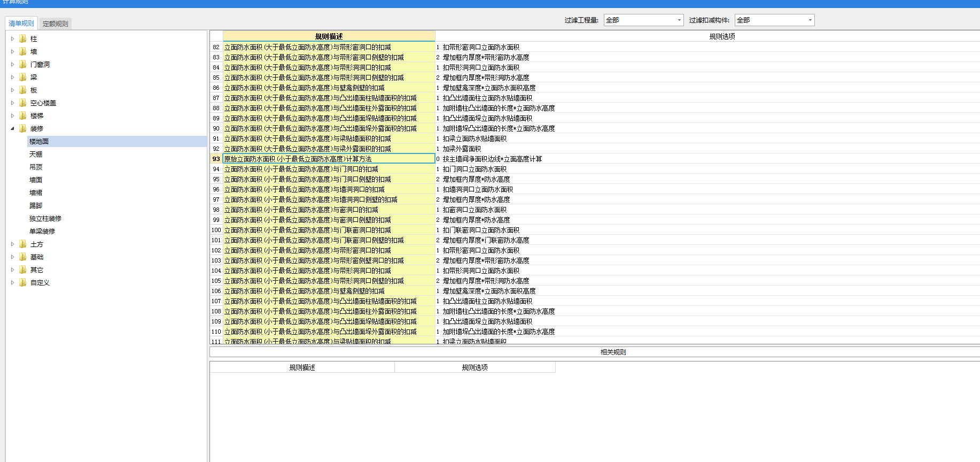Image resolution: width=980 pixels, height=462 pixels.
Task: Open the 过滤工程量 dropdown
Action: [x=643, y=20]
